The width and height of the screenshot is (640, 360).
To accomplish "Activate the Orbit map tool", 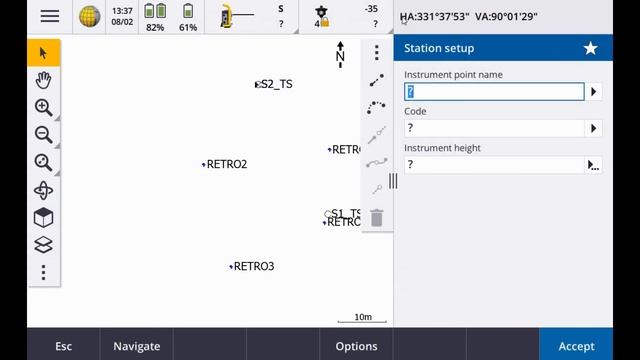I will (44, 190).
